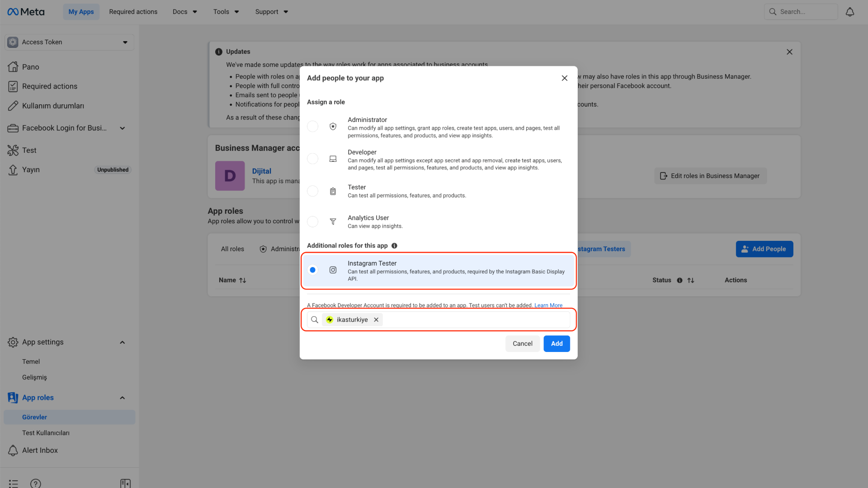
Task: Cancel the Add people dialog
Action: [523, 344]
